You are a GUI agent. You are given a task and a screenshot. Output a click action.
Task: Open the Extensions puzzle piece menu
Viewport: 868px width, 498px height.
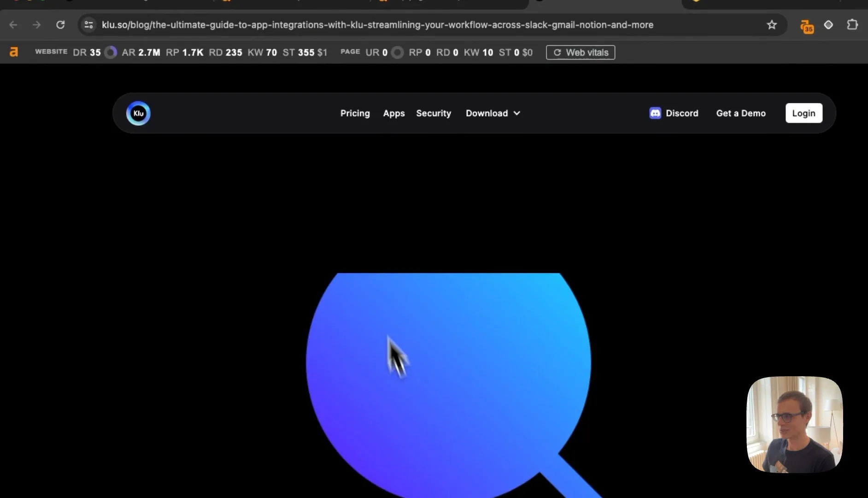(852, 25)
